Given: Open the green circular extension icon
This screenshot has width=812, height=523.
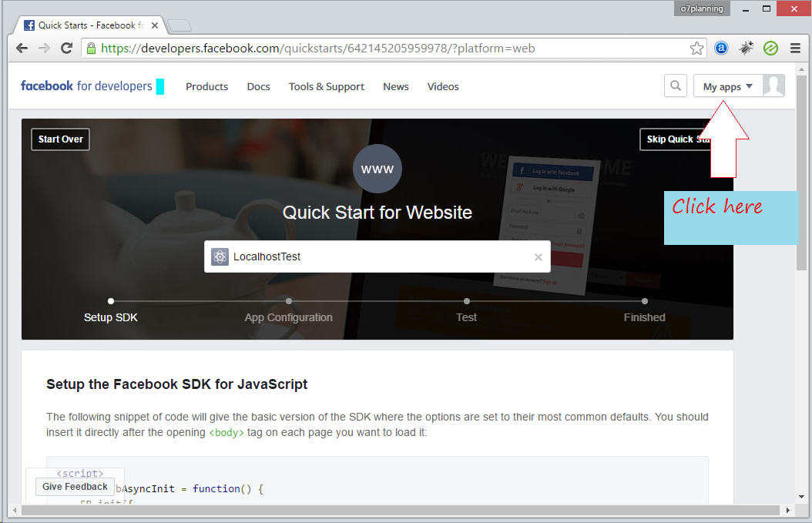Looking at the screenshot, I should [770, 49].
